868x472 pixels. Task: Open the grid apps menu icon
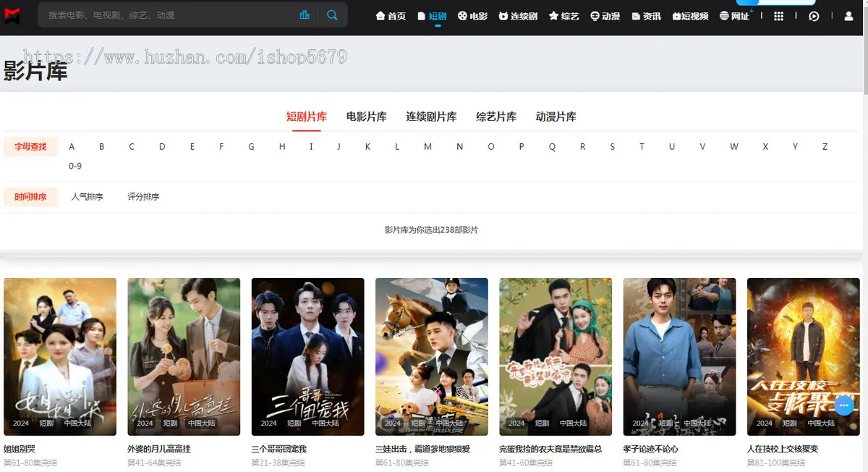[778, 16]
